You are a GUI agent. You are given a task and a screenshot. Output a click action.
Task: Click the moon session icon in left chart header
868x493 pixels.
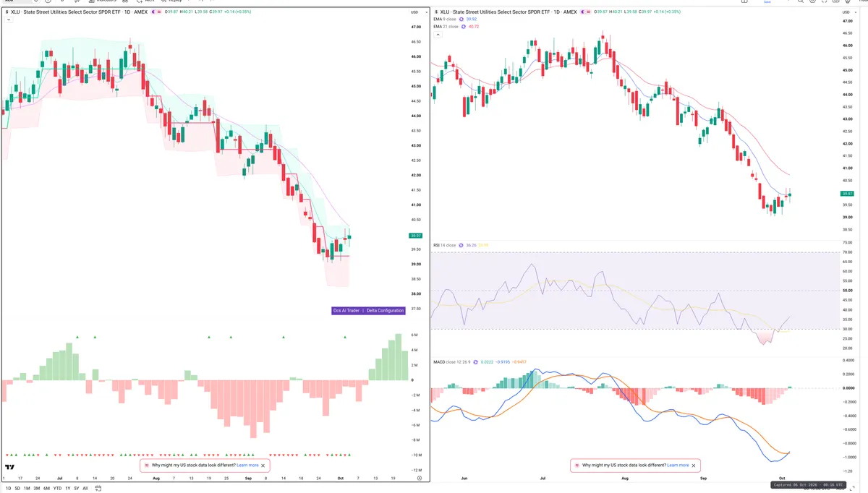(153, 12)
